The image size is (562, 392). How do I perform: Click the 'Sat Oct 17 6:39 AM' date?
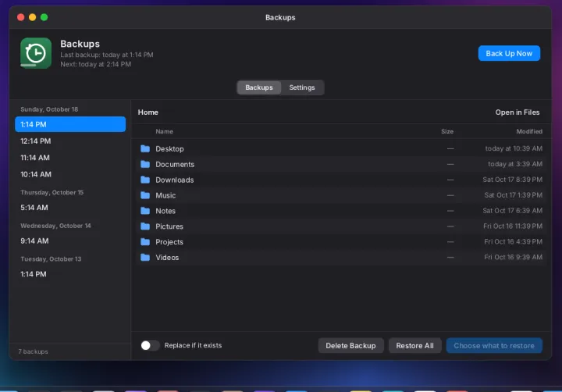point(512,211)
